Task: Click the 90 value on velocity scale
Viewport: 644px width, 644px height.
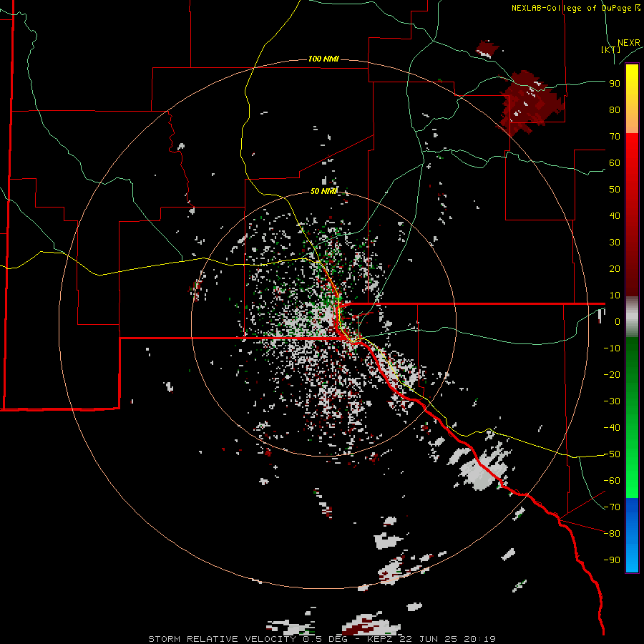Action: click(x=615, y=84)
